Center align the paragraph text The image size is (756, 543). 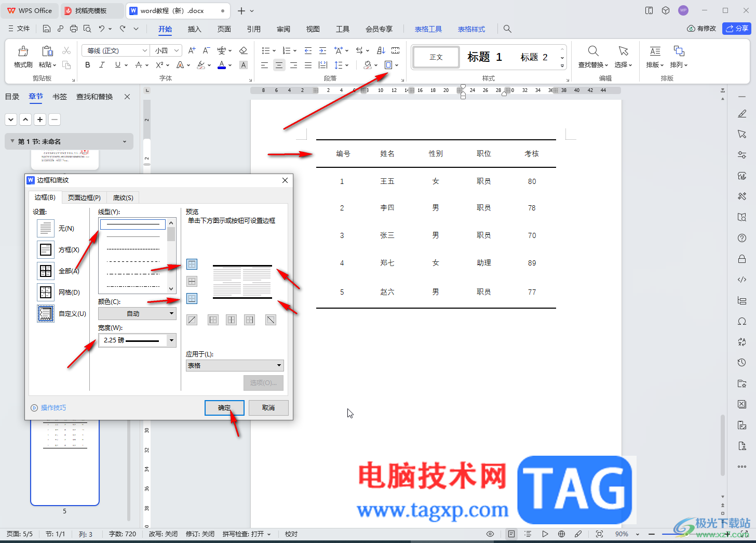[x=279, y=65]
